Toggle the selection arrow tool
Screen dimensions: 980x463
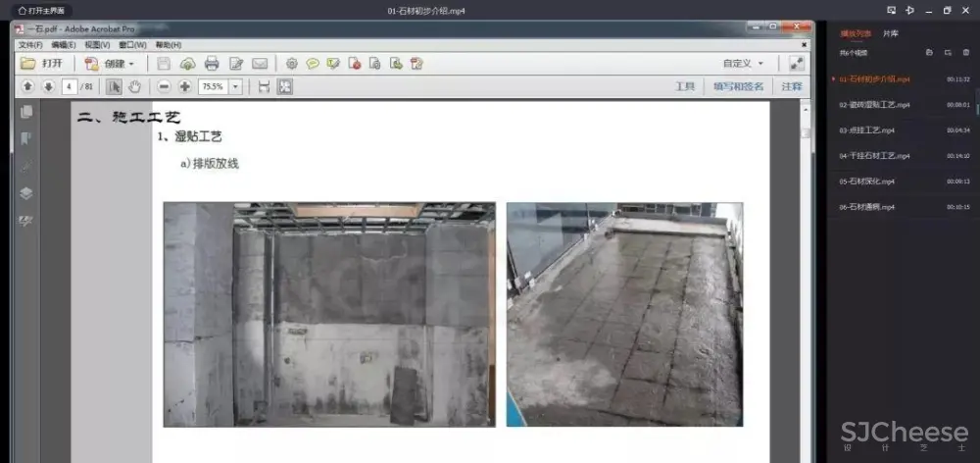(x=115, y=86)
